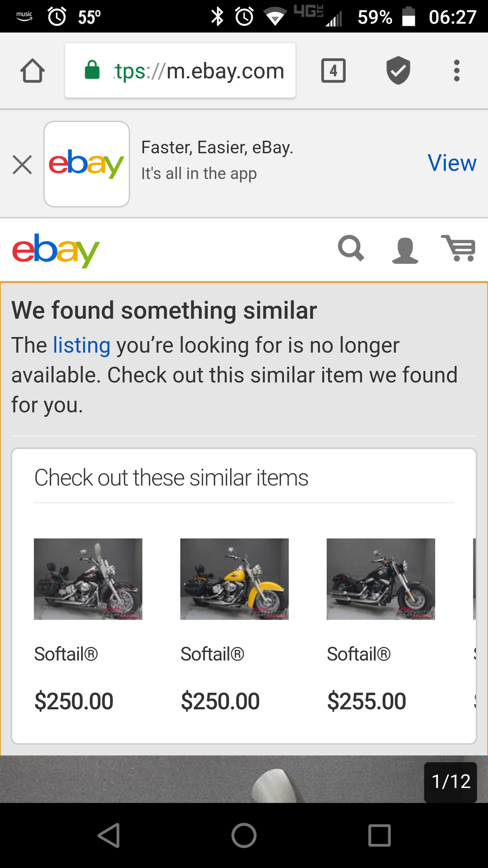
Task: Tap the m.ebay.com address bar
Action: [x=180, y=71]
